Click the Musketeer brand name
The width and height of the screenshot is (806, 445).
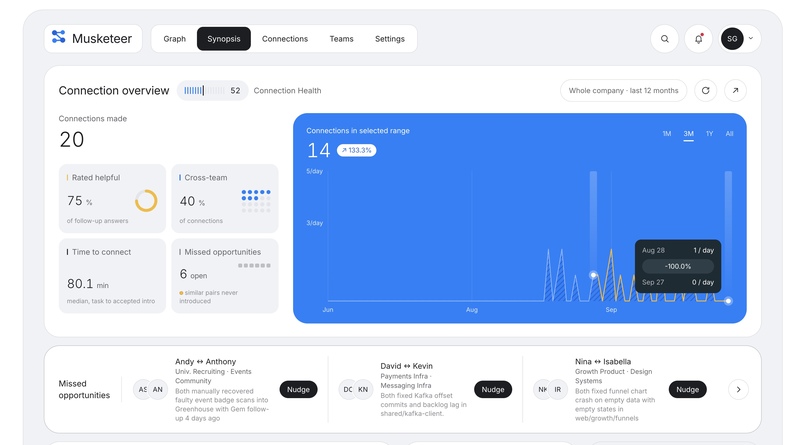(x=102, y=39)
